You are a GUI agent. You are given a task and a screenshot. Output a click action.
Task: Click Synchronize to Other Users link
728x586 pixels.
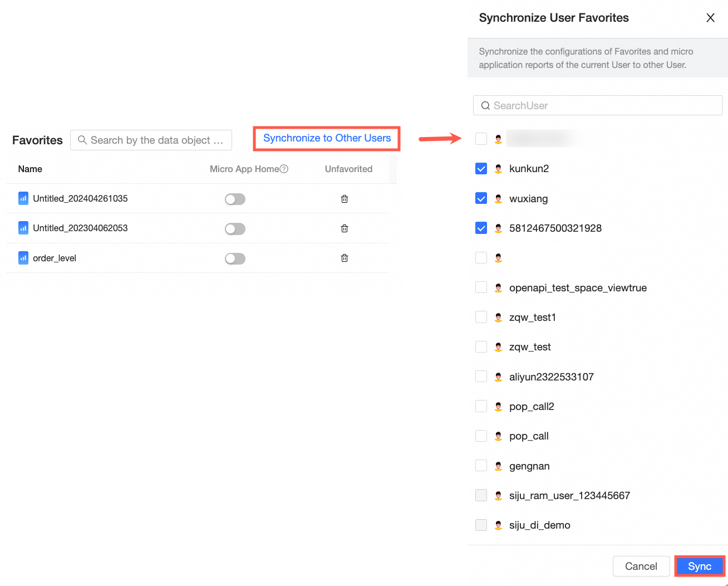click(327, 138)
